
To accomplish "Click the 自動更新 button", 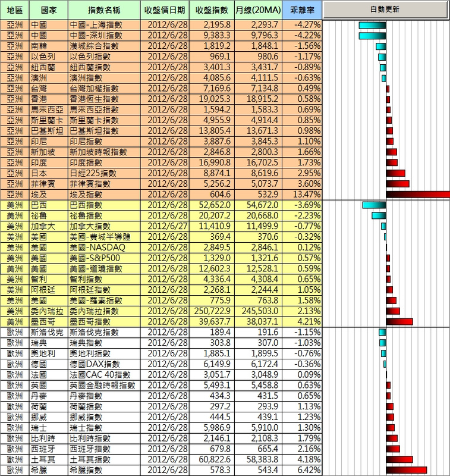I will click(x=385, y=10).
